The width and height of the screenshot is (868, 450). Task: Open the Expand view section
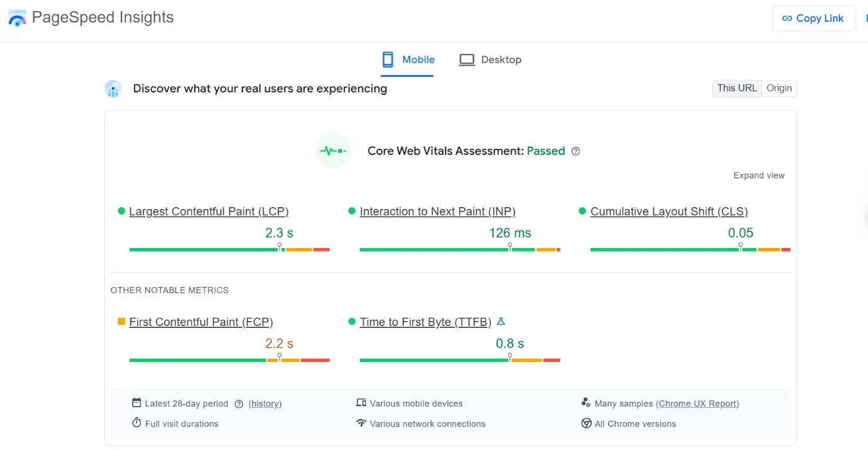[x=759, y=175]
